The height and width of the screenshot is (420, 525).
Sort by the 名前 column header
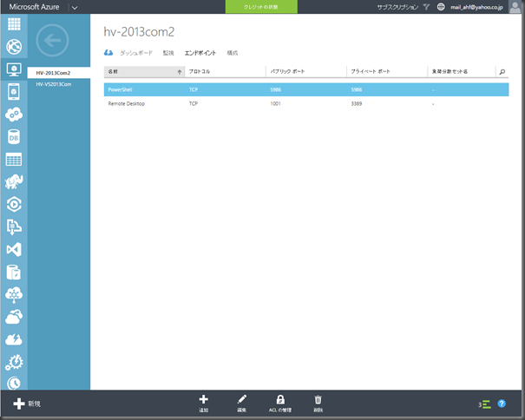click(x=144, y=72)
